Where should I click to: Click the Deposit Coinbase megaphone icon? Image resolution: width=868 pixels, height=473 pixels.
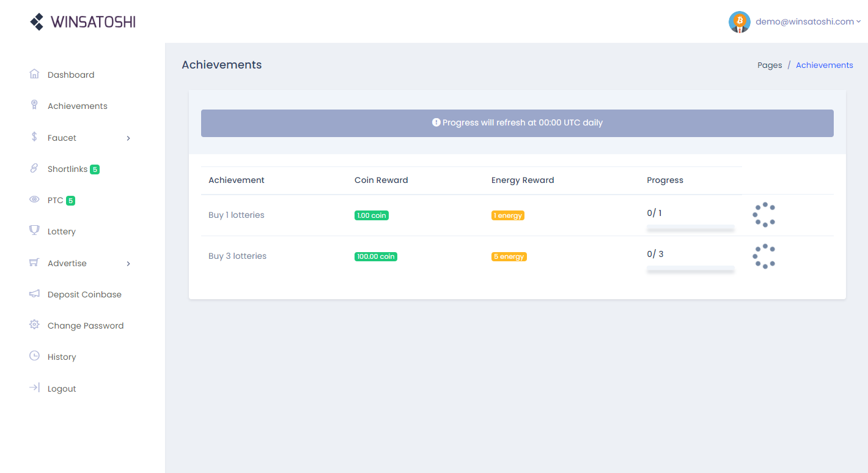click(34, 294)
